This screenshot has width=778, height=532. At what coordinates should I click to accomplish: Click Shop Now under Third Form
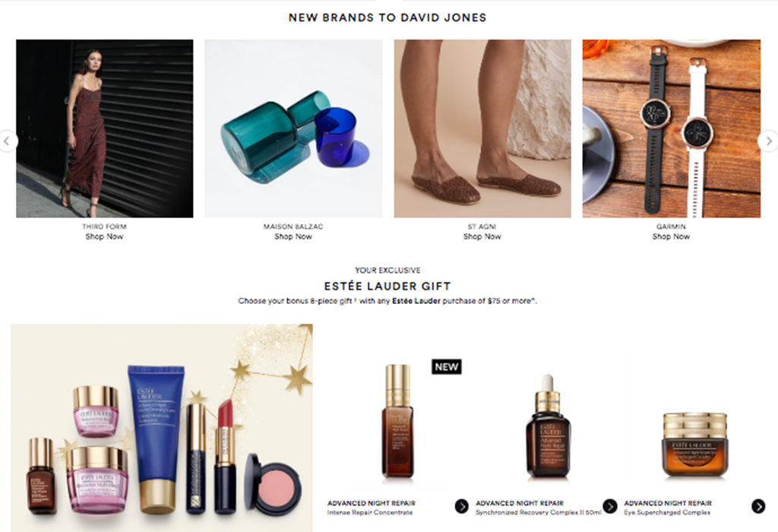click(x=104, y=236)
